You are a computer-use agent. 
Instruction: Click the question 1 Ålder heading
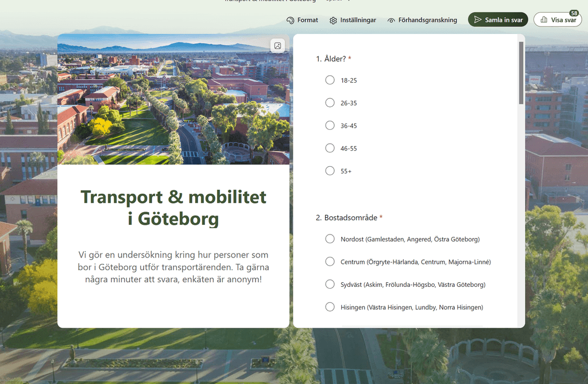[334, 59]
